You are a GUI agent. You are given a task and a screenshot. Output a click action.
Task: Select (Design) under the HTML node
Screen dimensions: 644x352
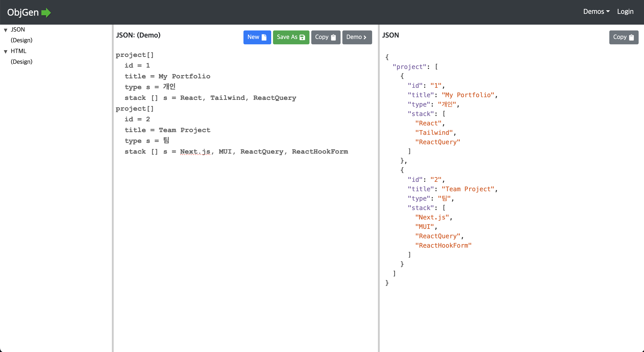[x=21, y=62]
